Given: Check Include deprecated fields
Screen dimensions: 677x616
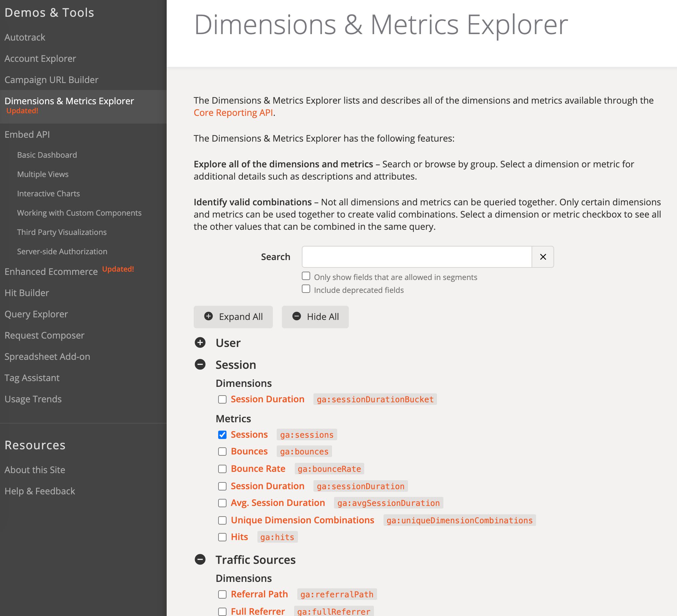Looking at the screenshot, I should [306, 289].
